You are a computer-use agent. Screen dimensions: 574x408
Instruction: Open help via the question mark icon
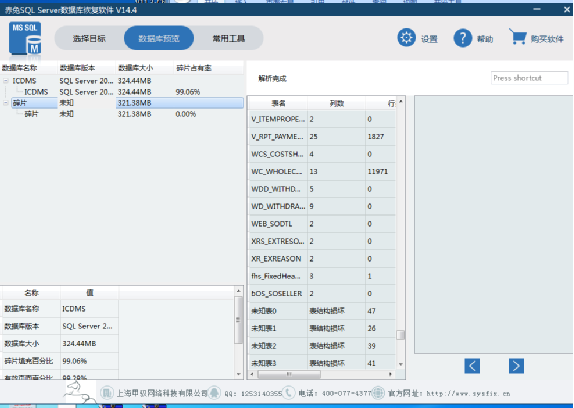pos(463,38)
